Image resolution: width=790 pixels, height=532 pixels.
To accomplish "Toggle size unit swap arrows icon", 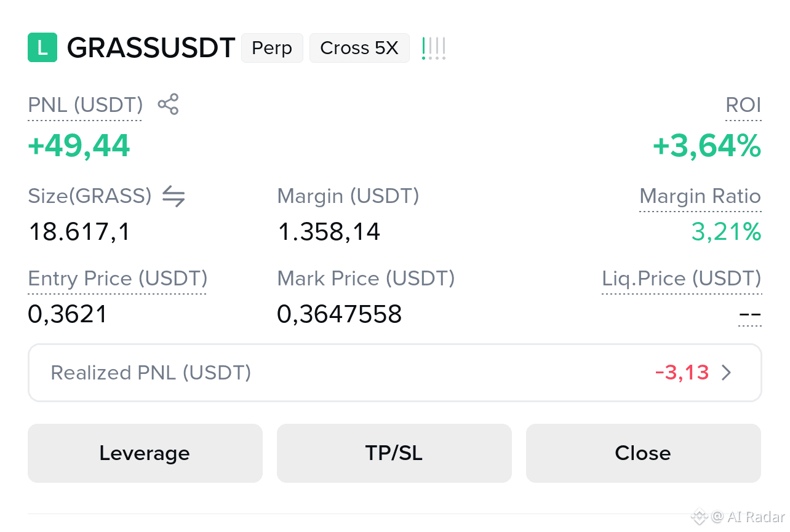I will coord(174,197).
